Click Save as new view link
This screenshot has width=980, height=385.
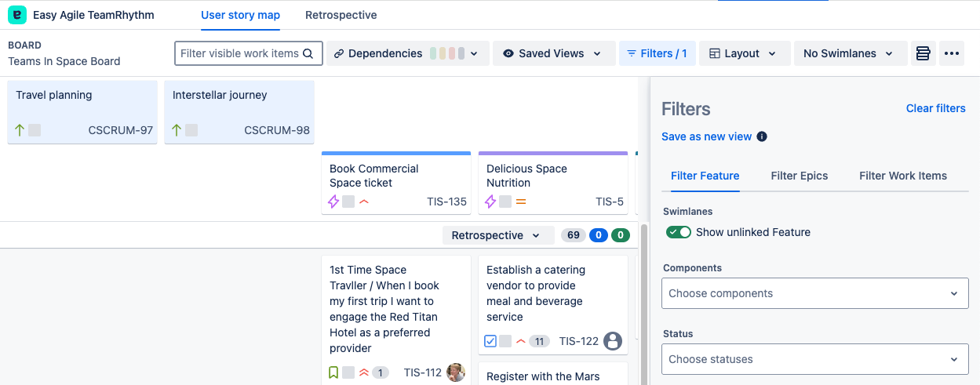click(x=706, y=136)
